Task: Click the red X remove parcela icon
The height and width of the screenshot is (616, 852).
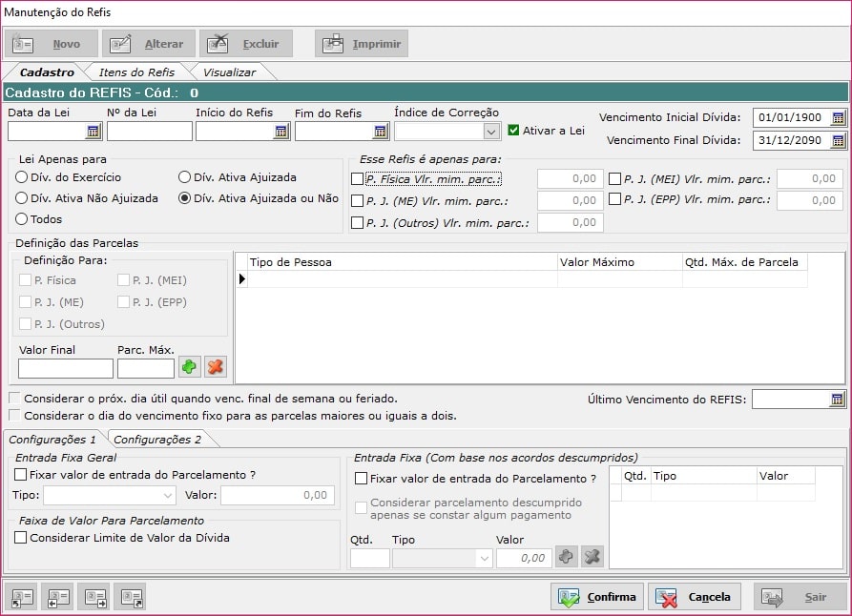Action: (215, 367)
